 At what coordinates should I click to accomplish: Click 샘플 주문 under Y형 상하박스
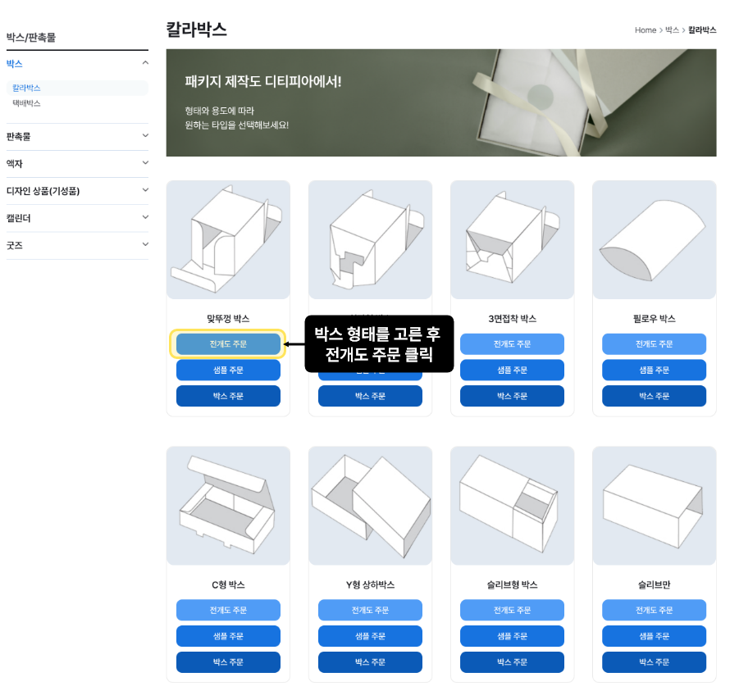370,636
